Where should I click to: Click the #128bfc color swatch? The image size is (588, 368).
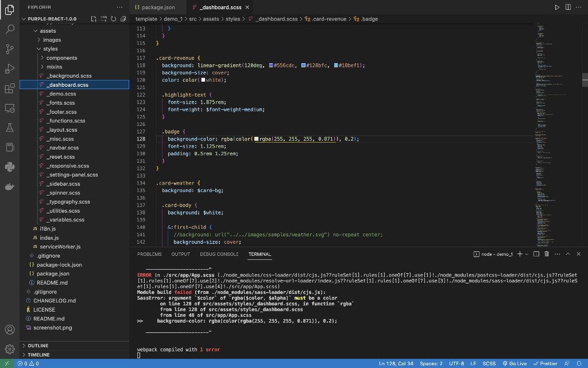coord(303,66)
